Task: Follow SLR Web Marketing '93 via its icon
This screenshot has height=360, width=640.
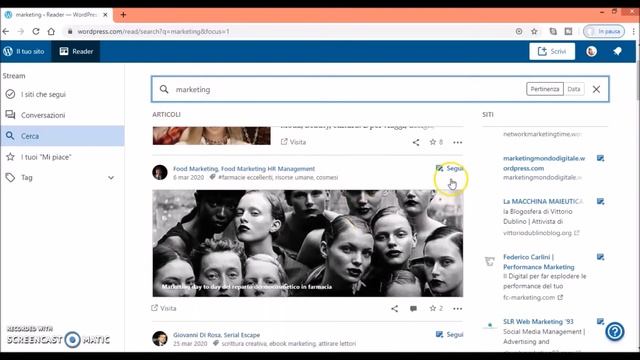Action: coord(600,321)
